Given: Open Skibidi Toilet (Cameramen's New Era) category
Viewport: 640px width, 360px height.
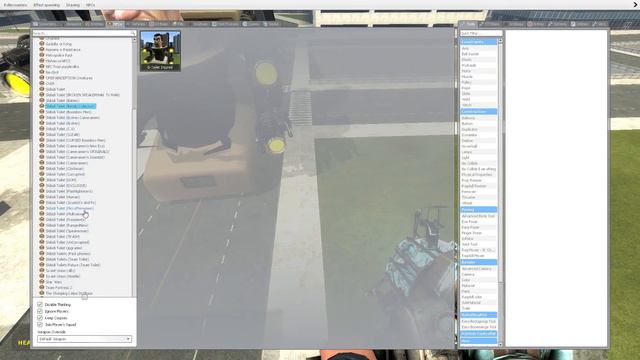Looking at the screenshot, I should coord(75,146).
